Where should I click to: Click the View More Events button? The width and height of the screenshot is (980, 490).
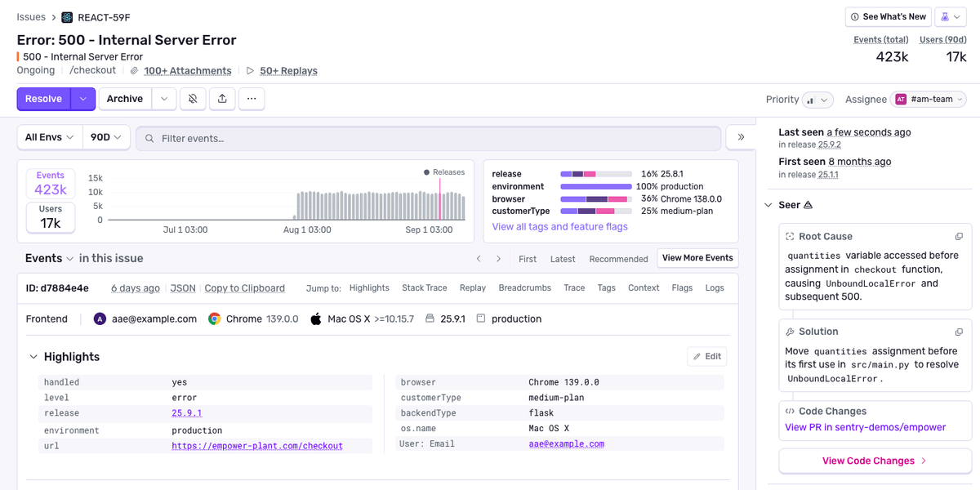697,258
